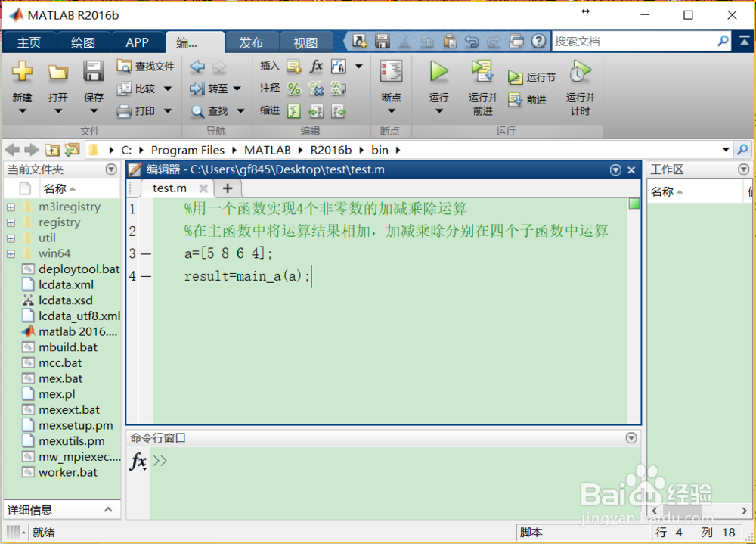The image size is (756, 544).
Task: Switch to the Home (主页) tab
Action: pyautogui.click(x=29, y=42)
